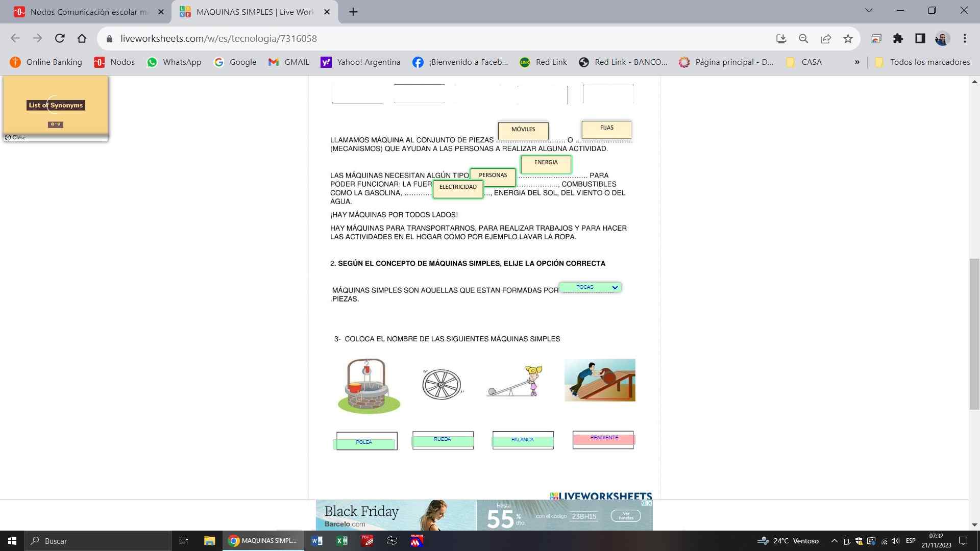Open the POCAS dropdown selector

(590, 287)
